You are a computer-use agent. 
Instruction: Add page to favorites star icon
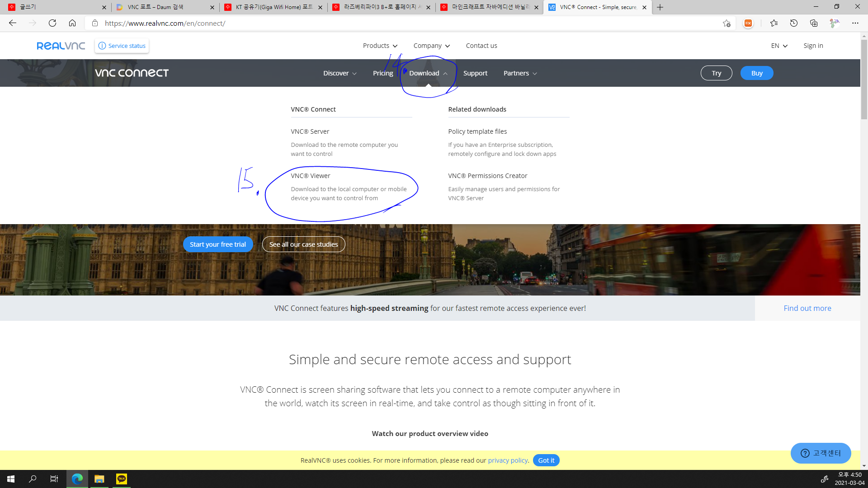pyautogui.click(x=726, y=23)
